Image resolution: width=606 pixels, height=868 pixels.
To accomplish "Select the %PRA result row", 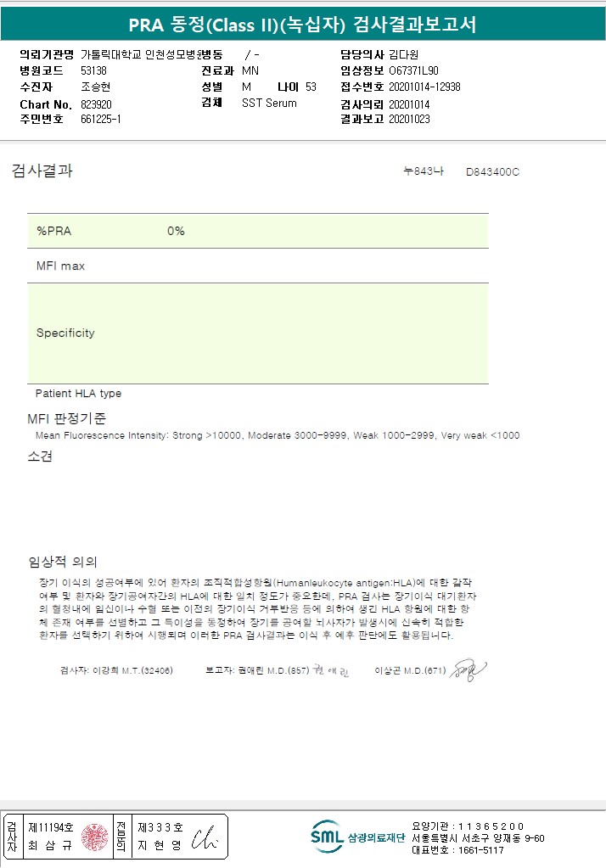I will coord(258,231).
